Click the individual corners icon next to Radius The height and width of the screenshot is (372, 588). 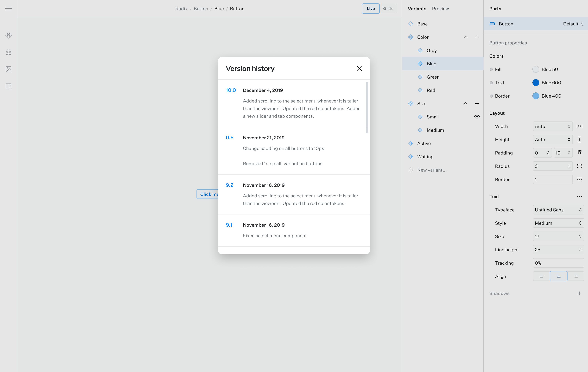579,166
